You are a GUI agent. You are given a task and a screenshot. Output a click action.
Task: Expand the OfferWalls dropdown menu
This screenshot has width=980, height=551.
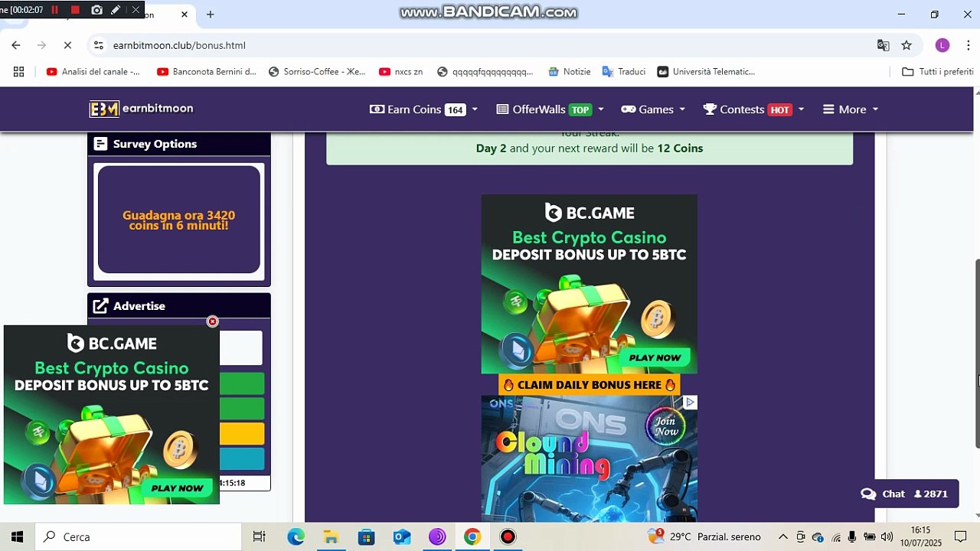tap(550, 109)
